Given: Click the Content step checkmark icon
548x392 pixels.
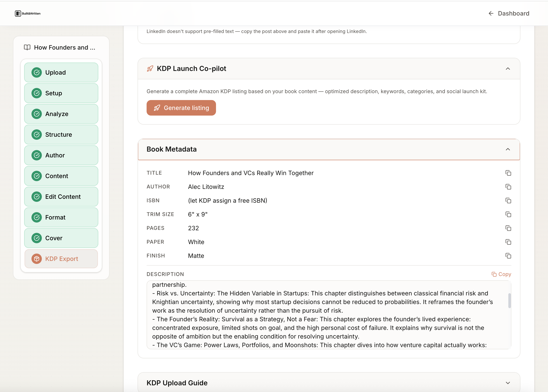Looking at the screenshot, I should [x=37, y=176].
